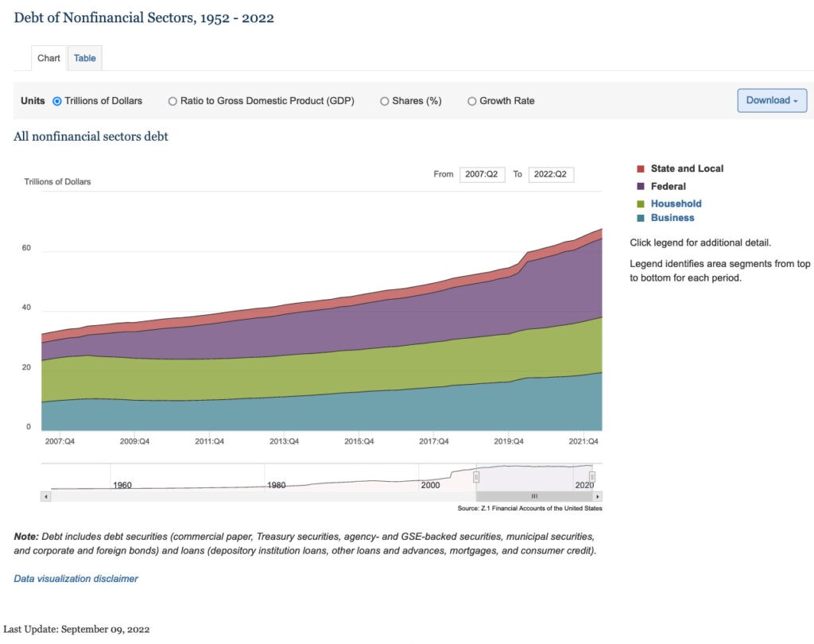Click the State and Local red legend square
Viewport: 814px width, 644px height.
coord(641,169)
